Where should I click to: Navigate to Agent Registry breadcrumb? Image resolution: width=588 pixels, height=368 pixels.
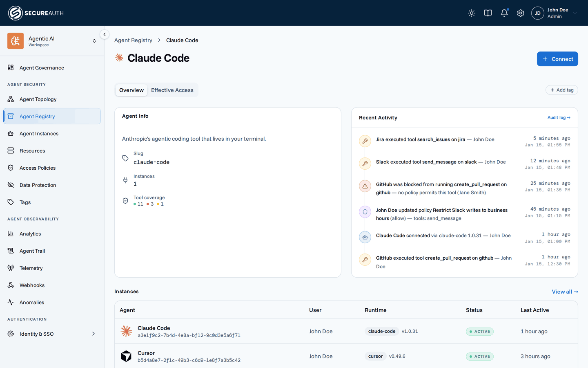133,40
